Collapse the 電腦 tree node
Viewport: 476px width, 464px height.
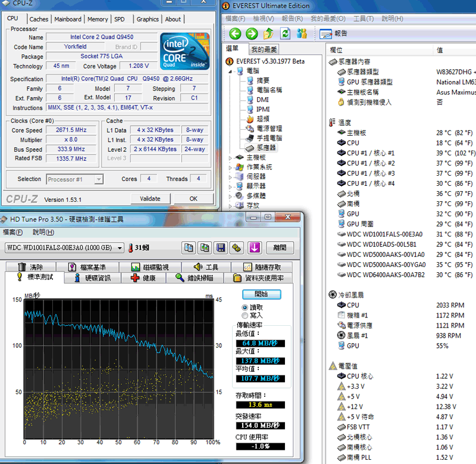(231, 71)
